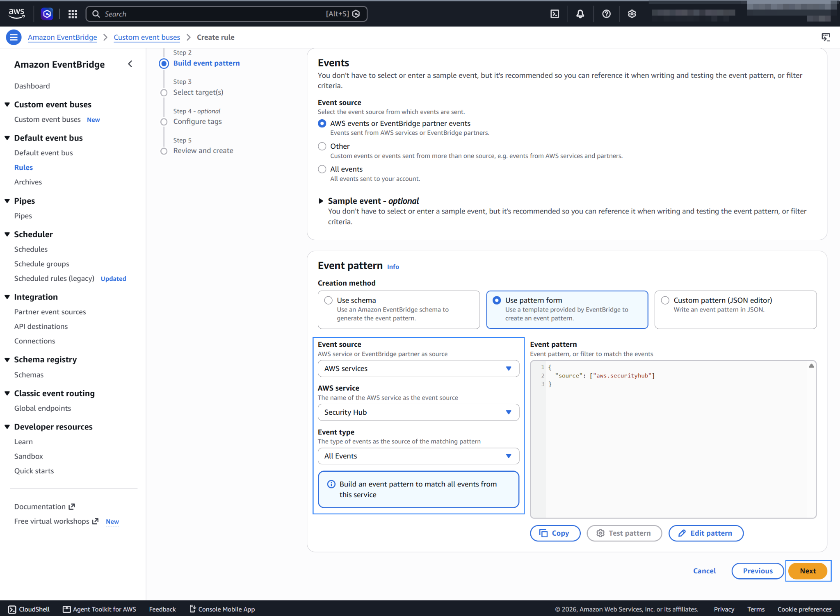Image resolution: width=840 pixels, height=616 pixels.
Task: Click inside the top Search field
Action: (226, 14)
